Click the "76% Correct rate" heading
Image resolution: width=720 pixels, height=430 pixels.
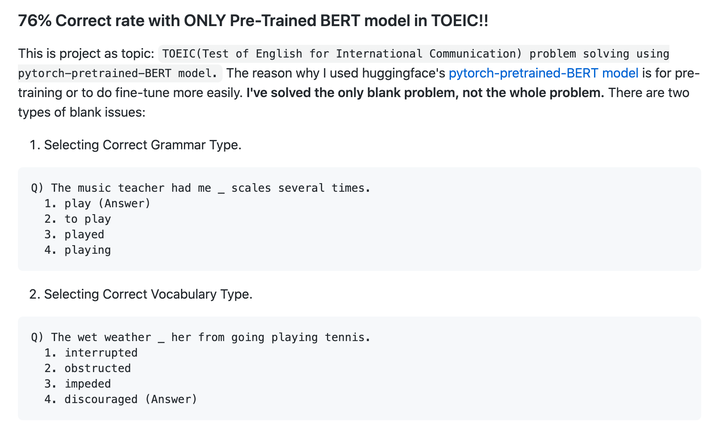pos(253,21)
